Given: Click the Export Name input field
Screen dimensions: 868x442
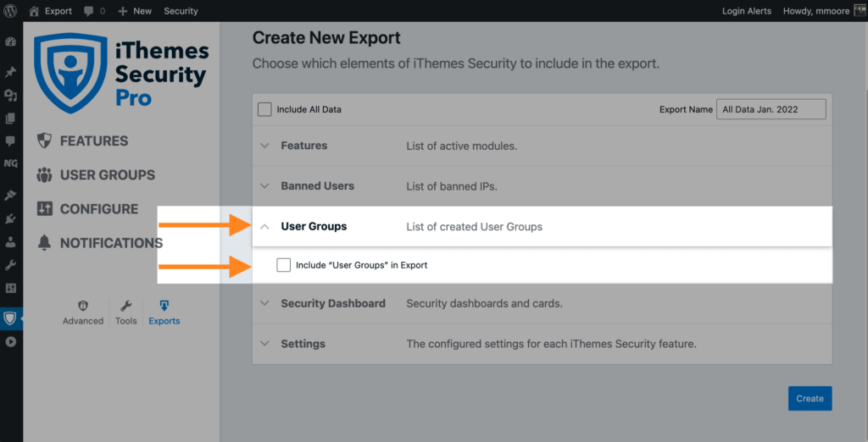Looking at the screenshot, I should [771, 109].
